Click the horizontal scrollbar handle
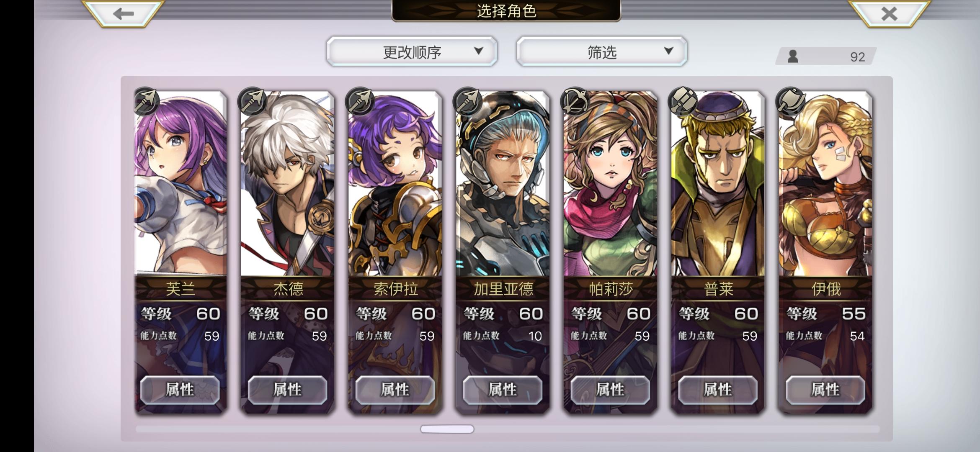The height and width of the screenshot is (452, 980). tap(447, 429)
